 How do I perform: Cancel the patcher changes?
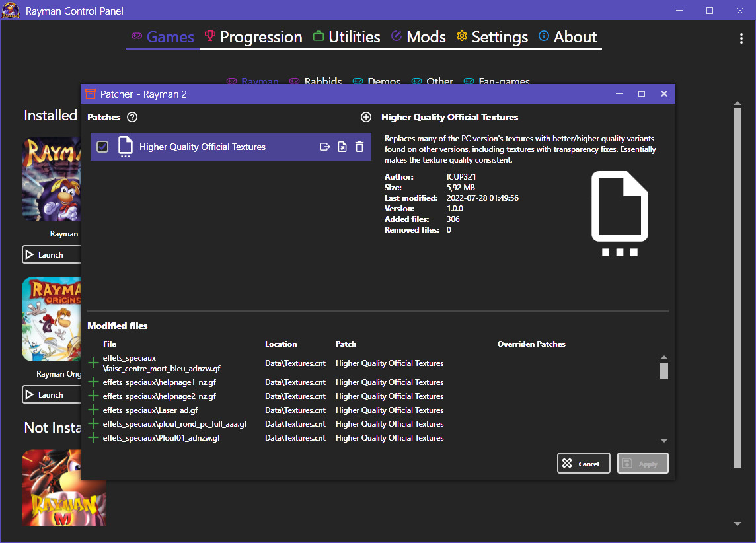click(584, 462)
